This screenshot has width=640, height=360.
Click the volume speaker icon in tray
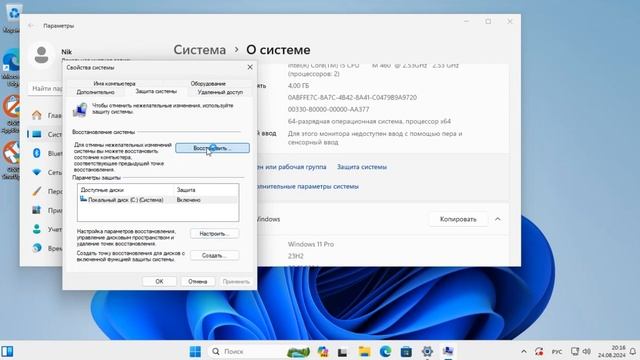tap(587, 351)
